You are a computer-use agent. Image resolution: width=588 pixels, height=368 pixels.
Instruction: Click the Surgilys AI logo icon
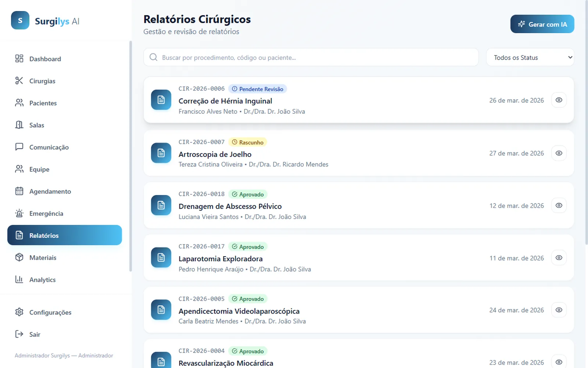pyautogui.click(x=20, y=20)
